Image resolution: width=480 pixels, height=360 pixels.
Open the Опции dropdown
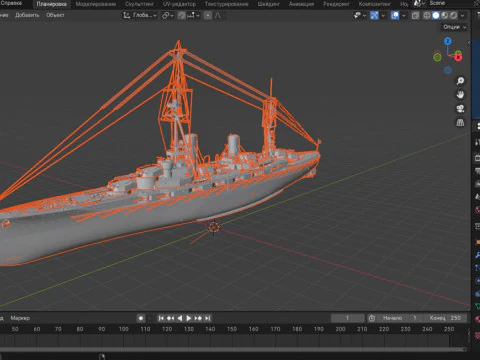[x=454, y=27]
